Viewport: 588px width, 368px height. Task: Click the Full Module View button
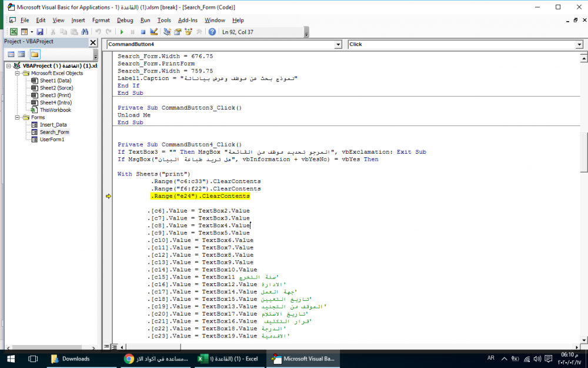(x=115, y=347)
